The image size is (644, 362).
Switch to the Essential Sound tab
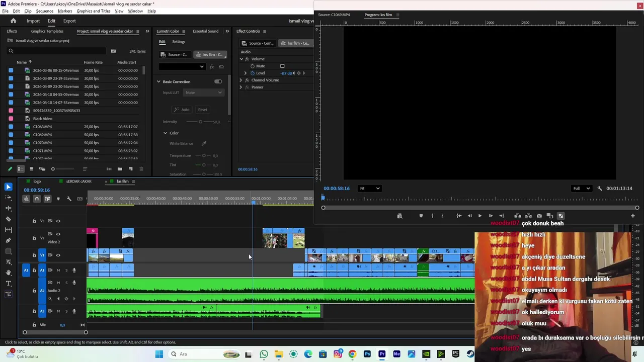pos(206,31)
